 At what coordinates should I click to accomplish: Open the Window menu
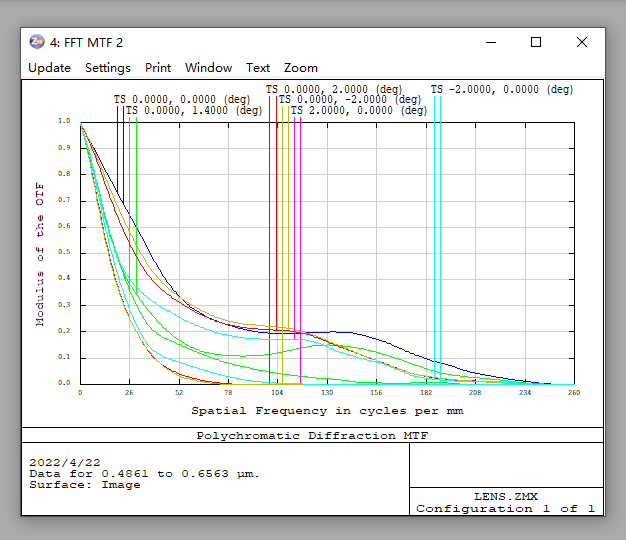click(208, 68)
